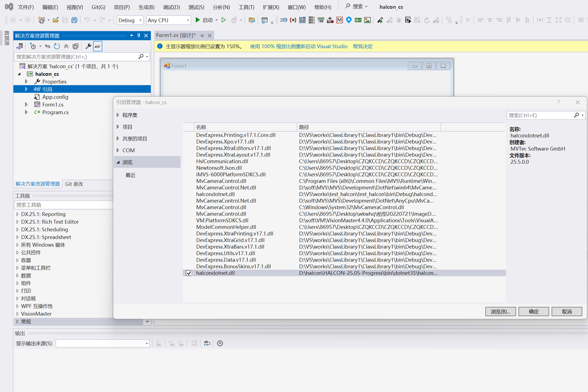Expand the Properties node in tree

(26, 82)
